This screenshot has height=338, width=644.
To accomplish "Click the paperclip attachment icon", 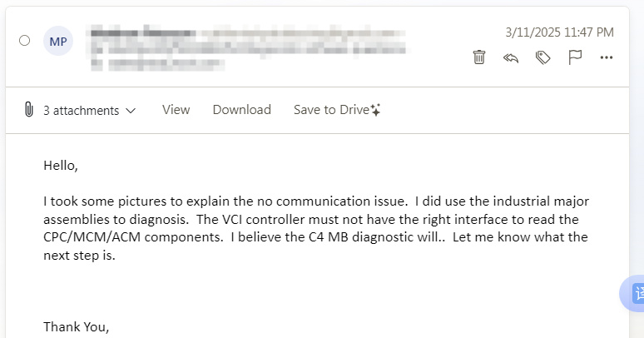I will tap(29, 109).
